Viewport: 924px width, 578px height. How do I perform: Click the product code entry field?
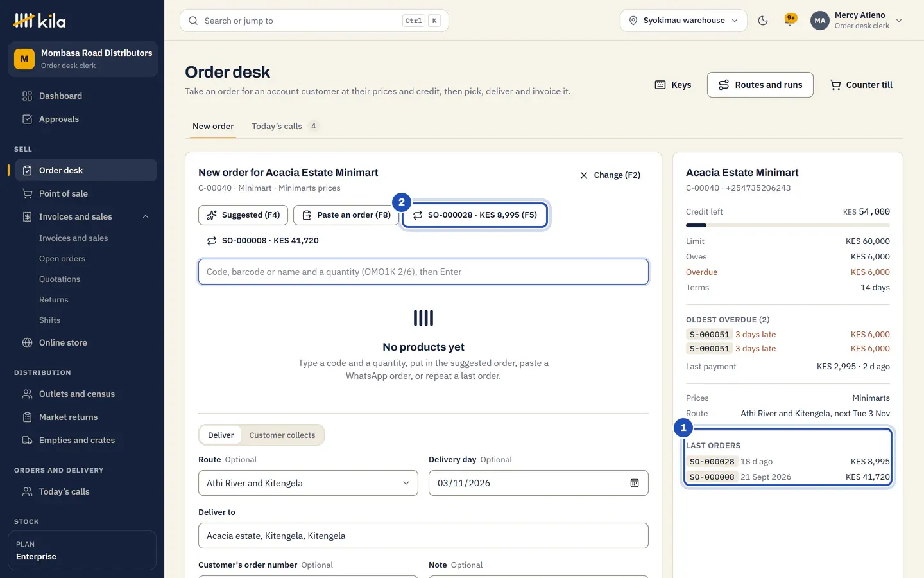click(424, 272)
